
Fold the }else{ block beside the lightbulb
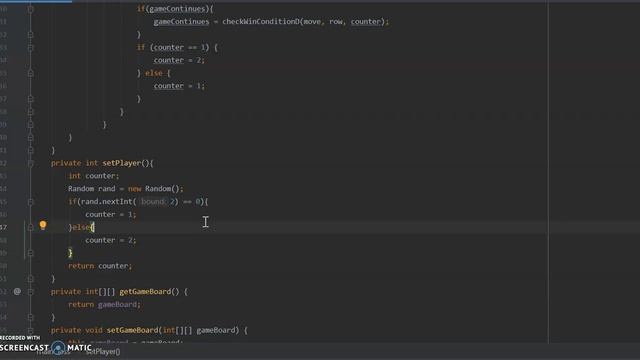coord(31,227)
